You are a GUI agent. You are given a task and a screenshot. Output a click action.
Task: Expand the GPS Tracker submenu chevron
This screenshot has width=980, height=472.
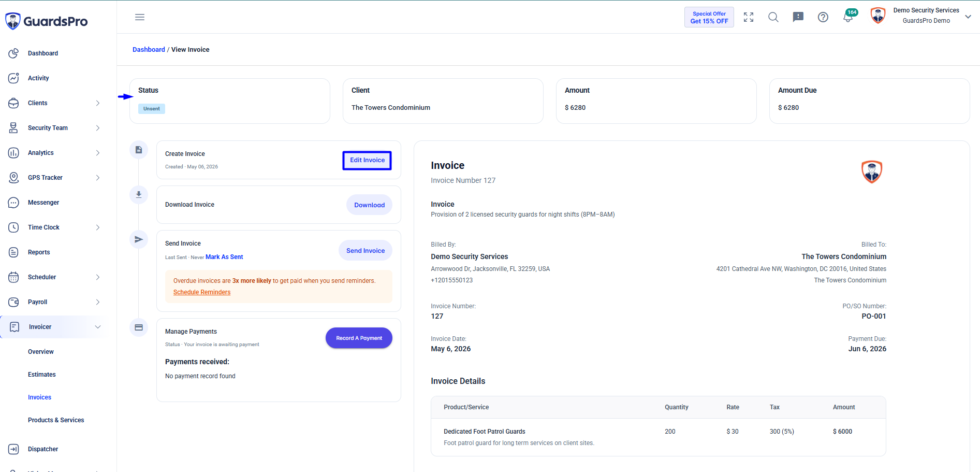coord(98,178)
